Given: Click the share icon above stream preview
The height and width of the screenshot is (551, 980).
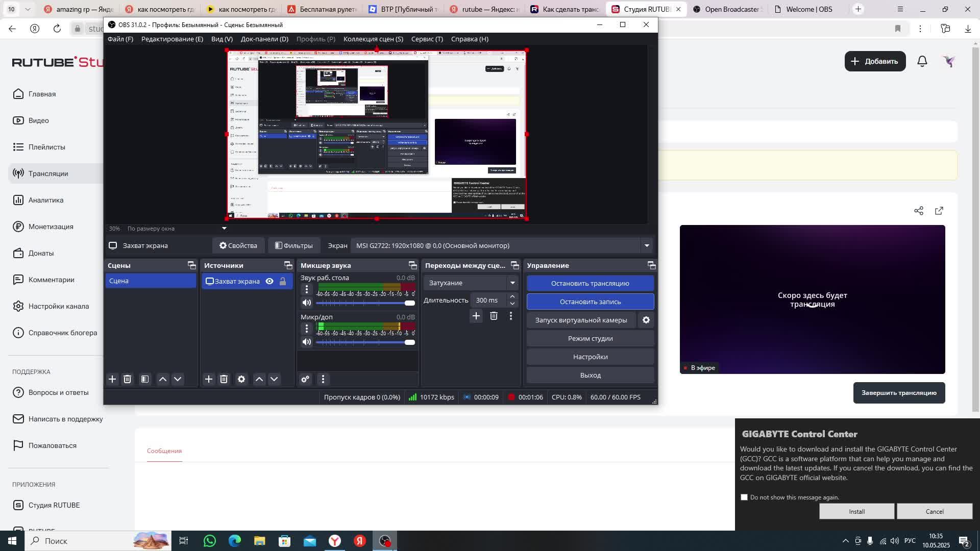Looking at the screenshot, I should [919, 211].
